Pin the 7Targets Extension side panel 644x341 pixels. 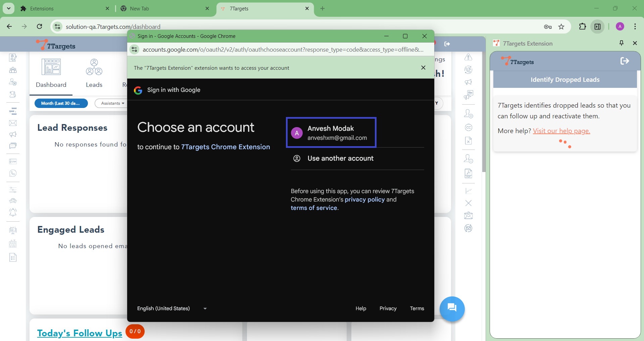621,43
